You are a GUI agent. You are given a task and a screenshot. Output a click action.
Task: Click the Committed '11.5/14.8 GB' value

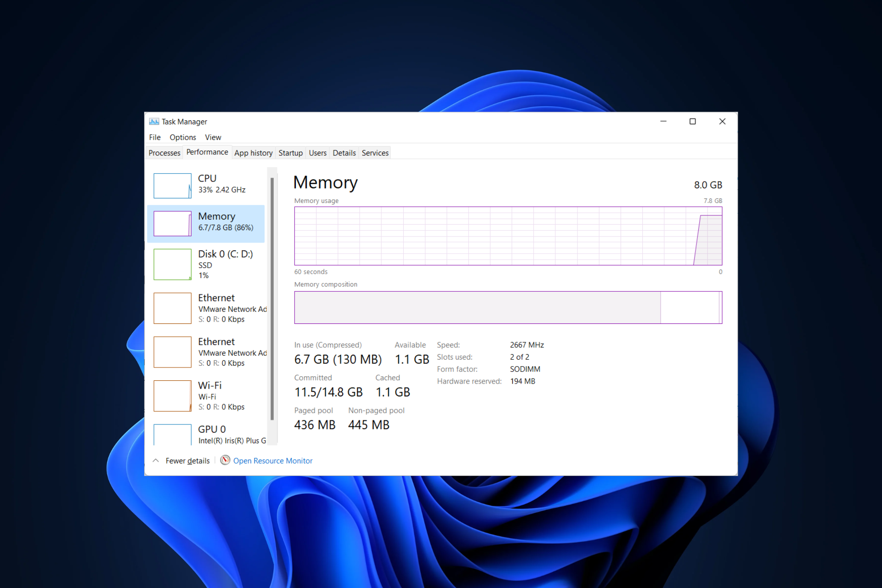point(328,392)
